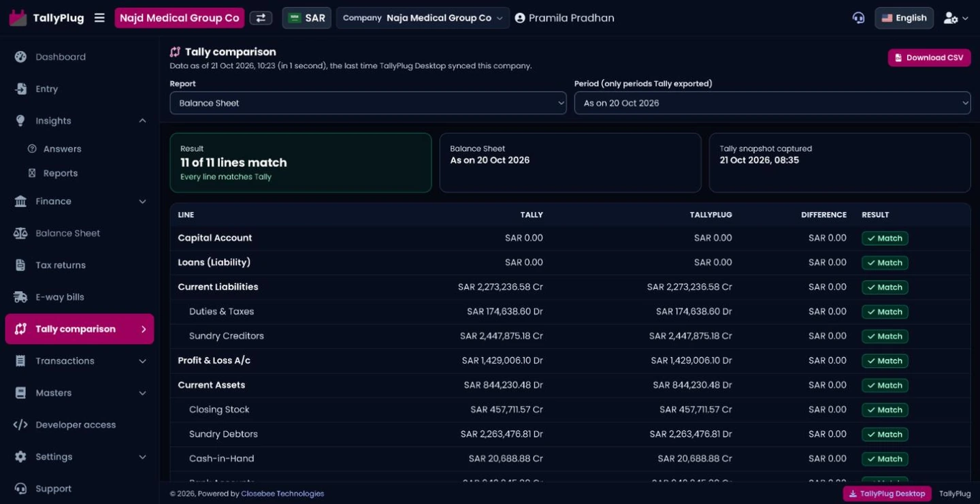
Task: Open the Transactions menu item
Action: (65, 361)
